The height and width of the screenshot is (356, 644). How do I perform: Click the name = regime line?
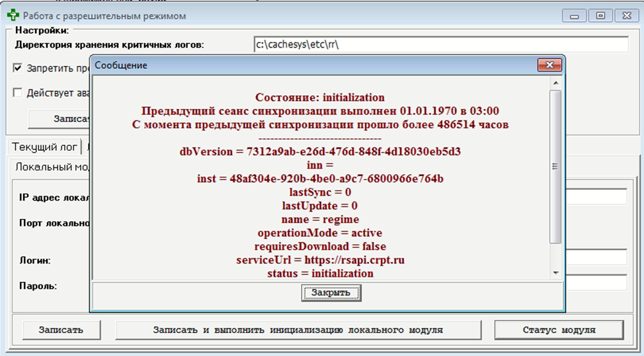point(320,219)
